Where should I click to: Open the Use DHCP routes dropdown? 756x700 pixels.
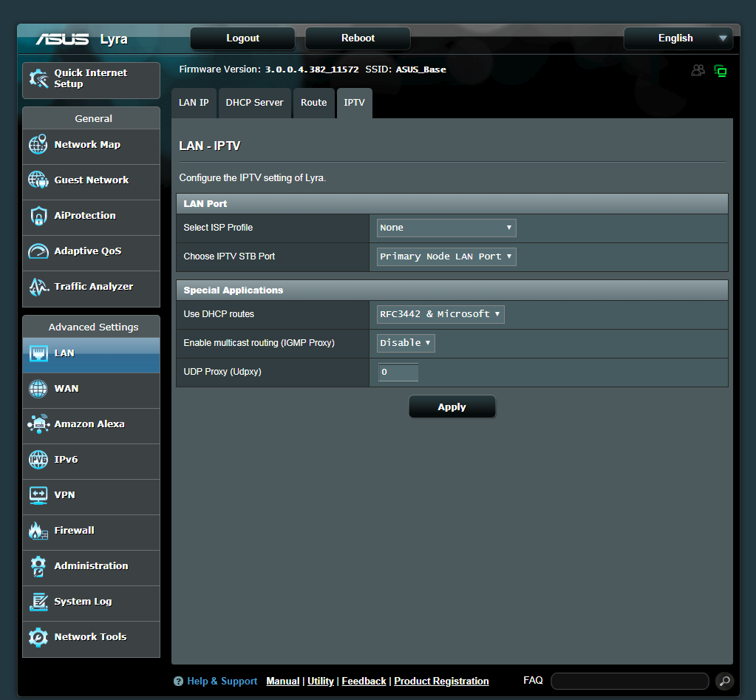point(440,314)
